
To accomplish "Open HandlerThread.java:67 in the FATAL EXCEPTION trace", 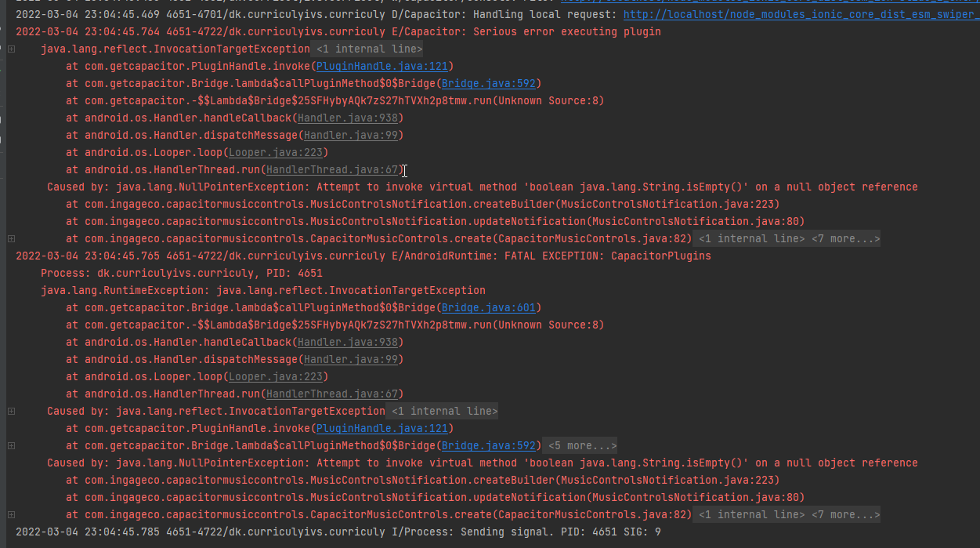I will [332, 394].
